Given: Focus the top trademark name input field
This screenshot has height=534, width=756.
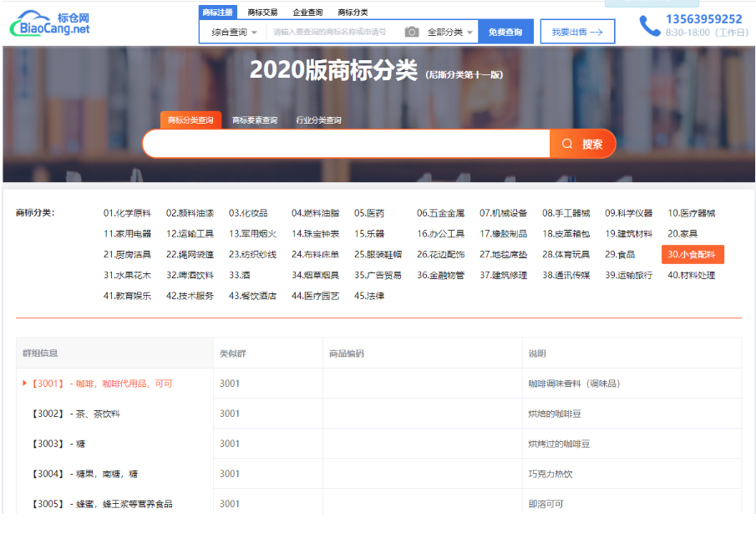Looking at the screenshot, I should (x=332, y=32).
